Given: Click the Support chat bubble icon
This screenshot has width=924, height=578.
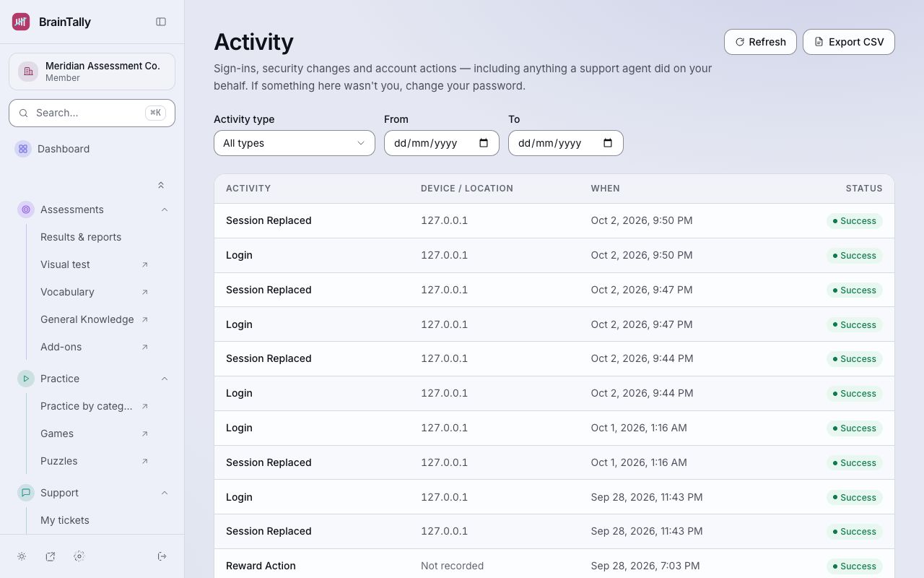Looking at the screenshot, I should click(x=26, y=493).
